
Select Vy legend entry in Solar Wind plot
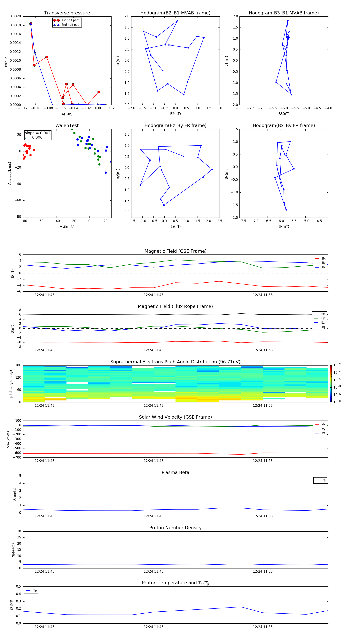pos(320,429)
